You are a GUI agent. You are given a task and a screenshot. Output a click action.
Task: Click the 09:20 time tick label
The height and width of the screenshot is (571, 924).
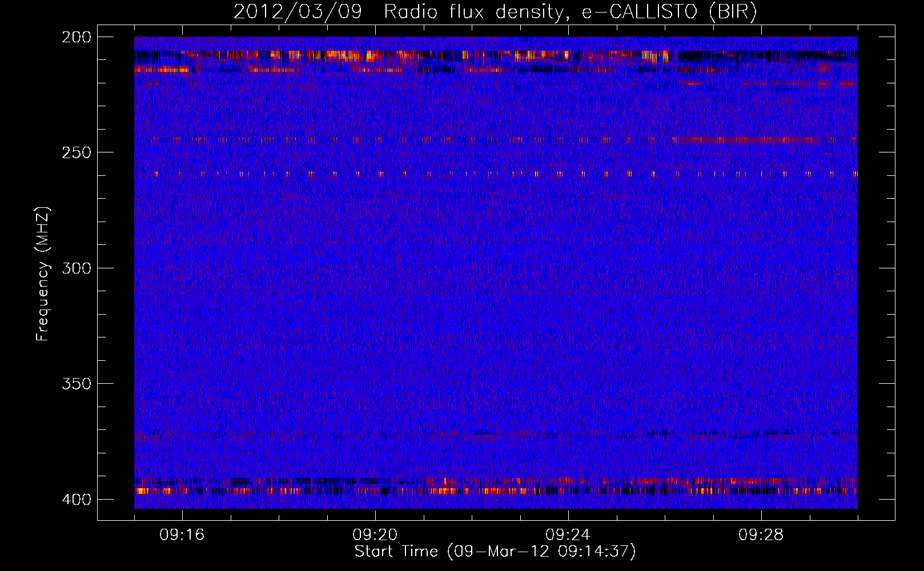click(x=375, y=535)
